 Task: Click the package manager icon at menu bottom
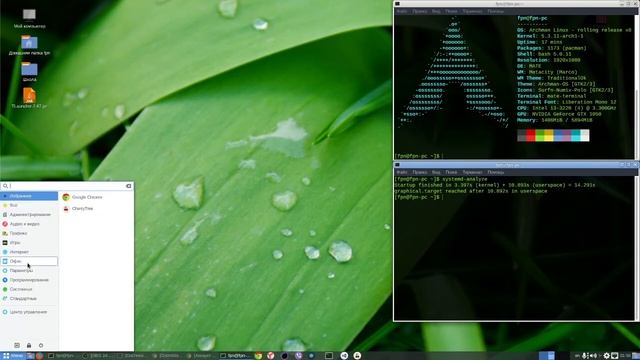tap(17, 346)
